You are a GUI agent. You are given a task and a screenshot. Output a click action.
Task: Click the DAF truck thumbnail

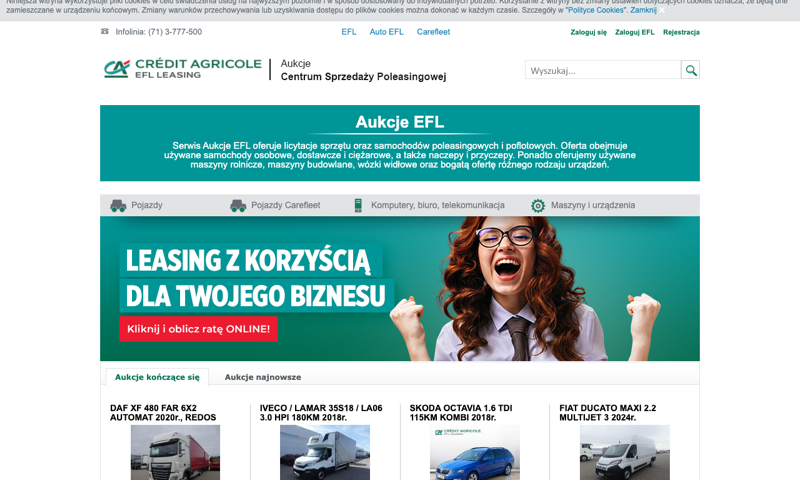pos(176,452)
